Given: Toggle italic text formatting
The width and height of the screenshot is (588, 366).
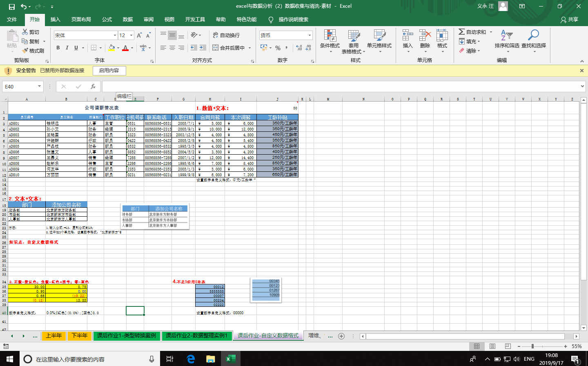Looking at the screenshot, I should point(67,48).
